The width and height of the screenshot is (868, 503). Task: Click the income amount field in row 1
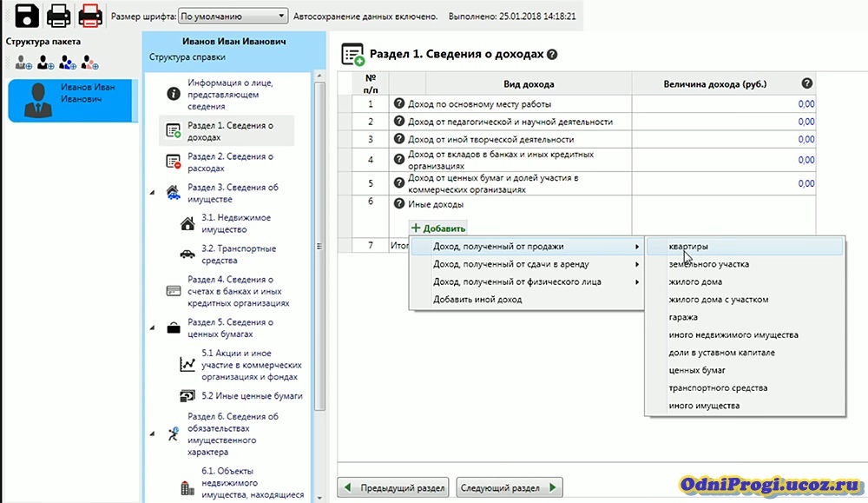[724, 103]
